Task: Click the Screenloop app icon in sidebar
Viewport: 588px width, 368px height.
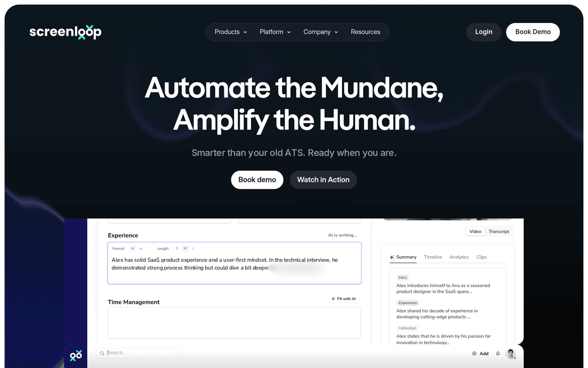Action: tap(75, 356)
